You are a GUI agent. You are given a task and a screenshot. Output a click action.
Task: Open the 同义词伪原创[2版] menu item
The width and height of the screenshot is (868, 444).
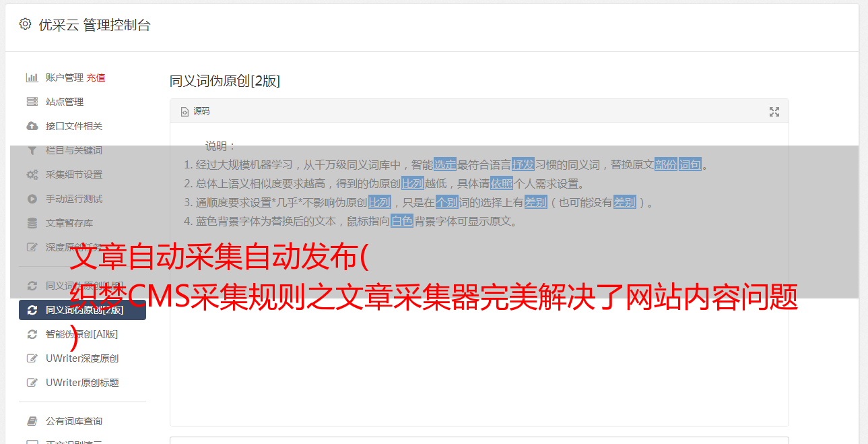pos(82,310)
